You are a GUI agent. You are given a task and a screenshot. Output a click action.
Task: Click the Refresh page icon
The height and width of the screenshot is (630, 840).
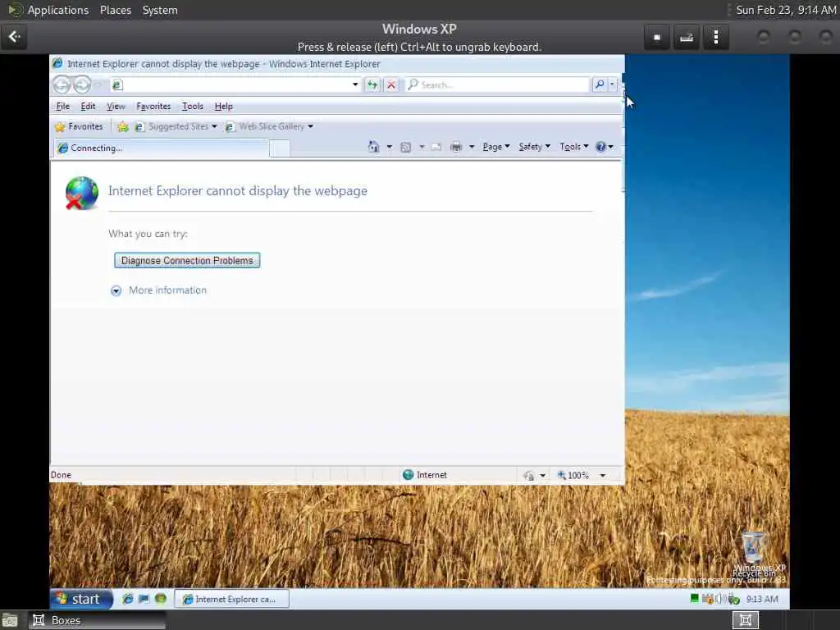pos(372,84)
